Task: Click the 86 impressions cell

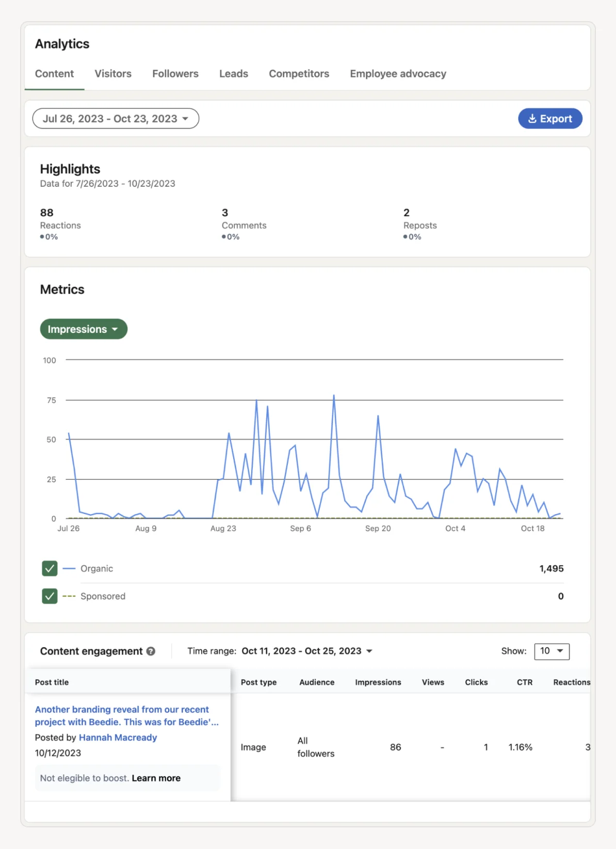Action: coord(396,747)
